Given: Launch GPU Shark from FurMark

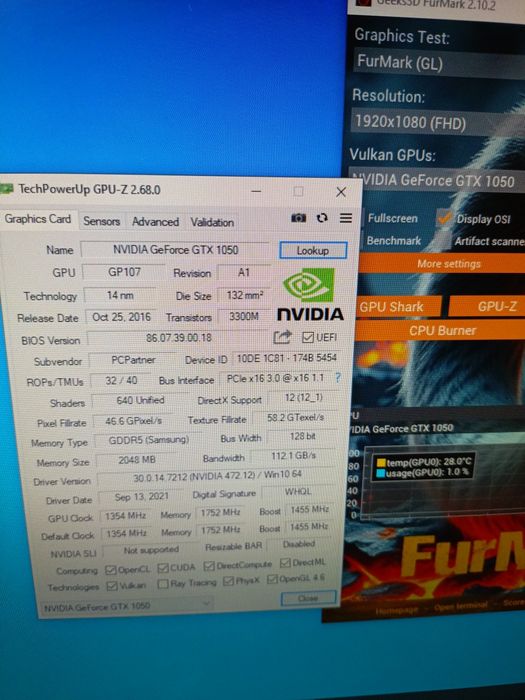Looking at the screenshot, I should click(x=398, y=307).
